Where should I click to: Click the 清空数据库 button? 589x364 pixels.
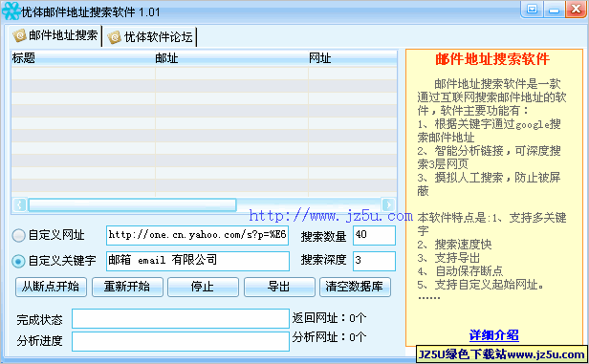[355, 287]
